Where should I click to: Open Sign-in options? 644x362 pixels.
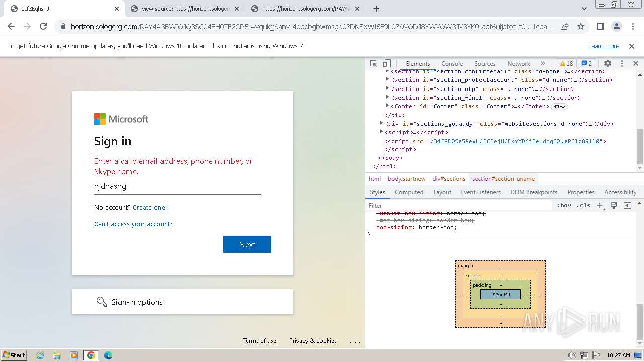point(182,302)
